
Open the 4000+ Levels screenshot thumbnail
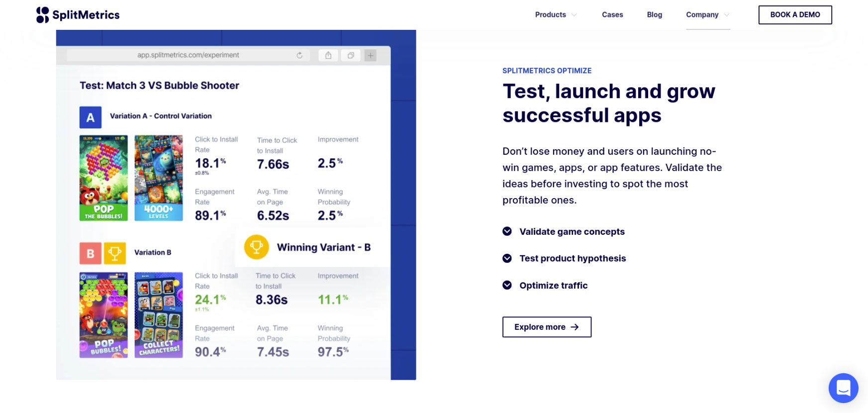(159, 178)
